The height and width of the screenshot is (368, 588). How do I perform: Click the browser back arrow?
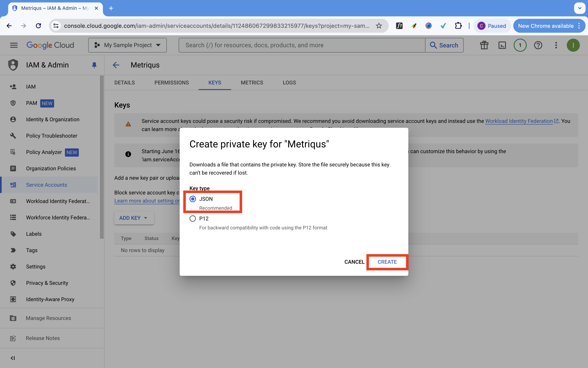point(9,26)
